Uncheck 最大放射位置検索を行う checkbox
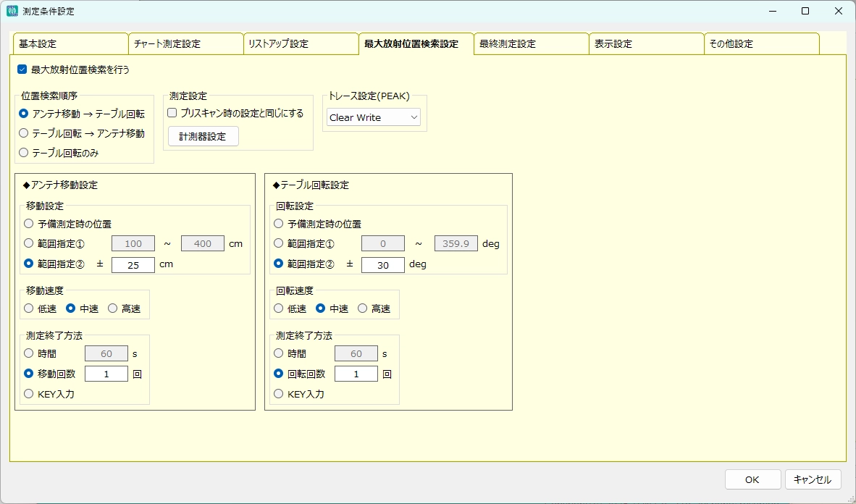Image resolution: width=856 pixels, height=504 pixels. (22, 70)
